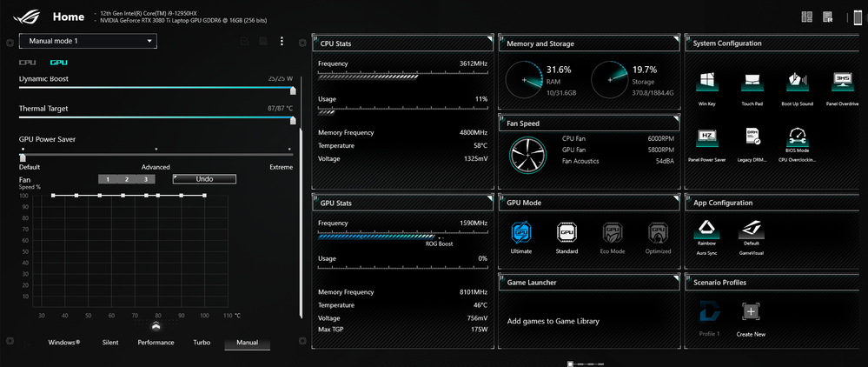Image resolution: width=868 pixels, height=367 pixels.
Task: Toggle the Touch Pad setting icon
Action: pyautogui.click(x=752, y=82)
